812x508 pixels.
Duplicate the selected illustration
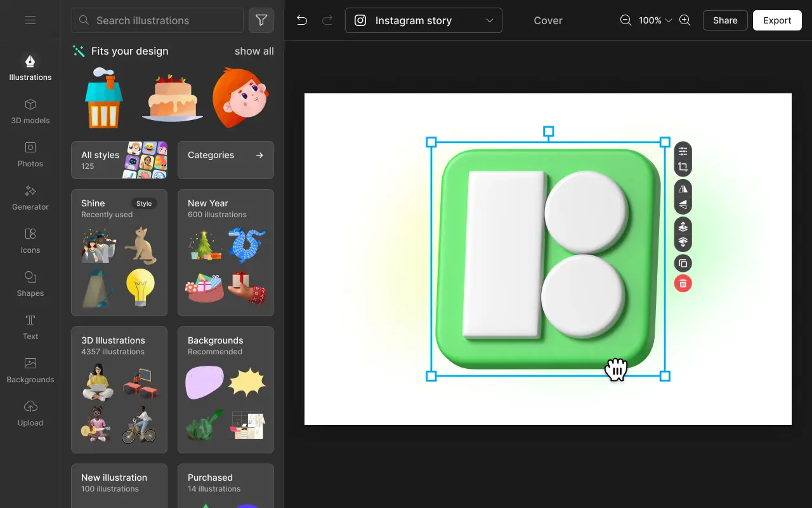tap(683, 263)
